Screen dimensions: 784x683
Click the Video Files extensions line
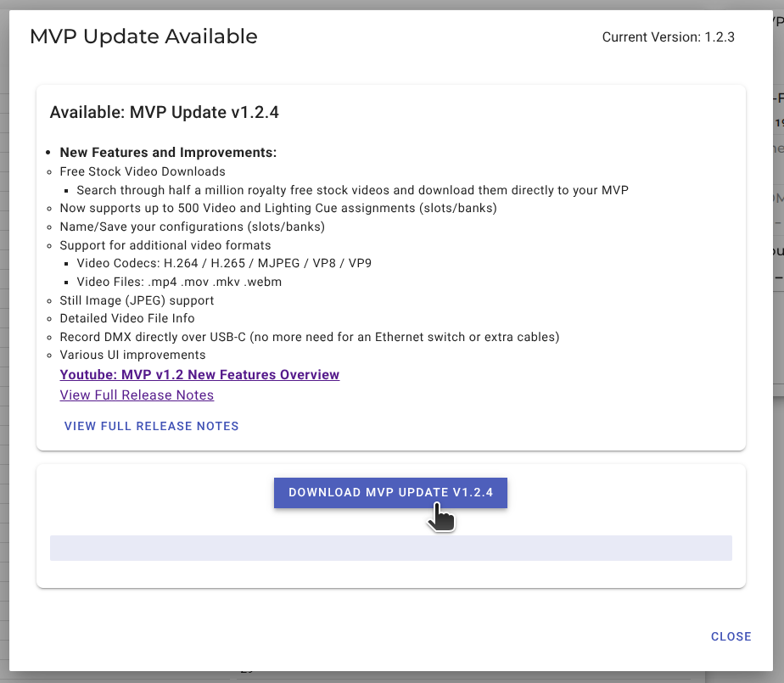click(x=179, y=282)
